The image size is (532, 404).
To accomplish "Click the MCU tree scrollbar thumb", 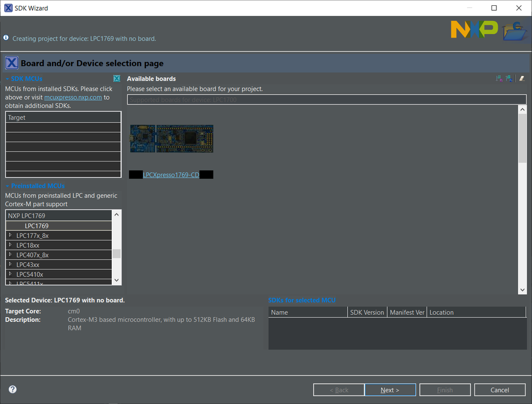I will coord(117,254).
